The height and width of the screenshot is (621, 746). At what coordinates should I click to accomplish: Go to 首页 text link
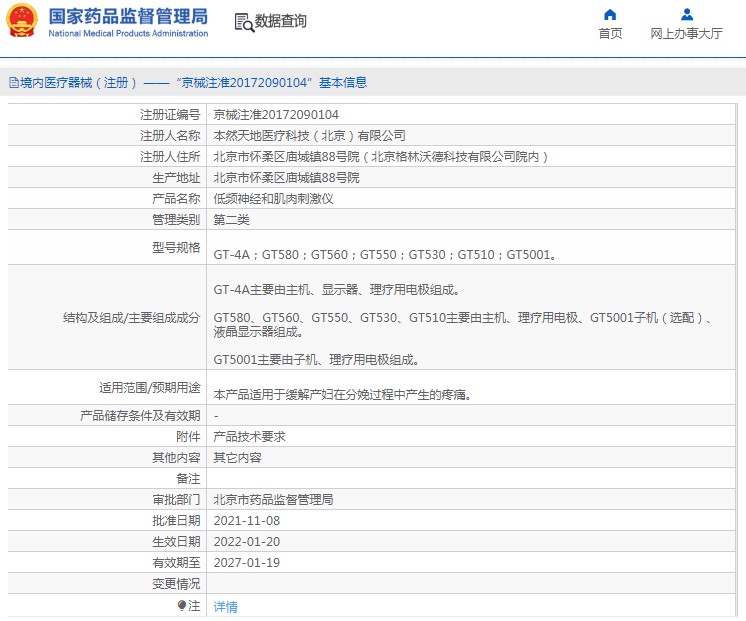point(610,33)
